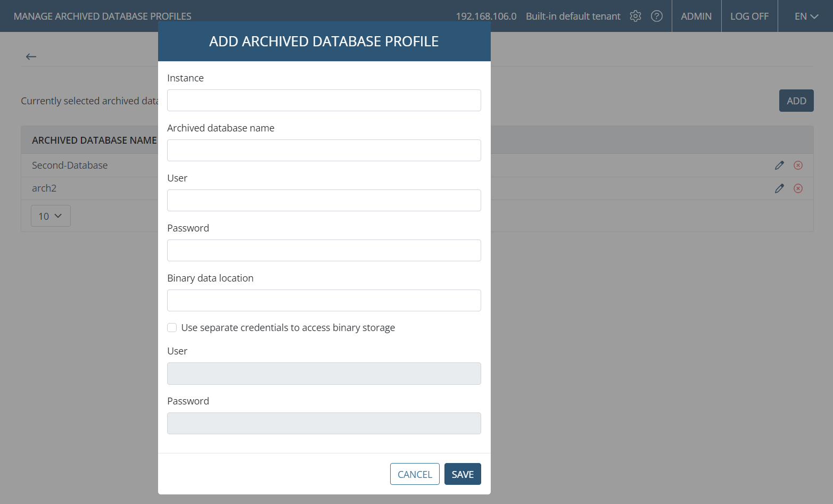Click the settings gear icon

[635, 16]
